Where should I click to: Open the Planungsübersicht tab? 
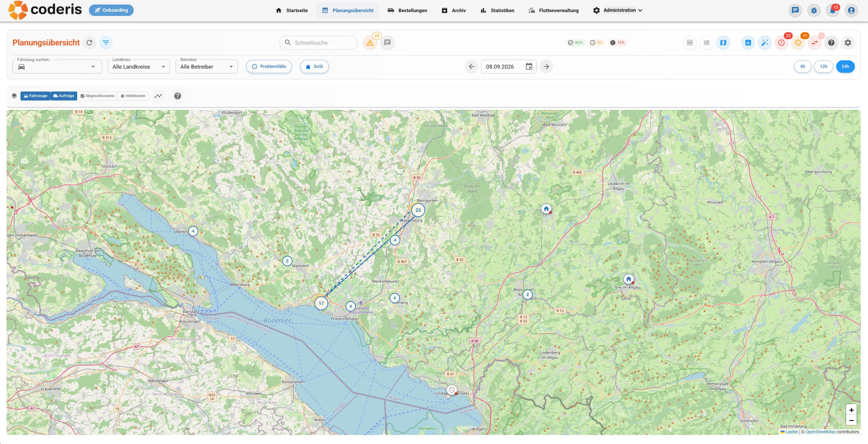[348, 10]
